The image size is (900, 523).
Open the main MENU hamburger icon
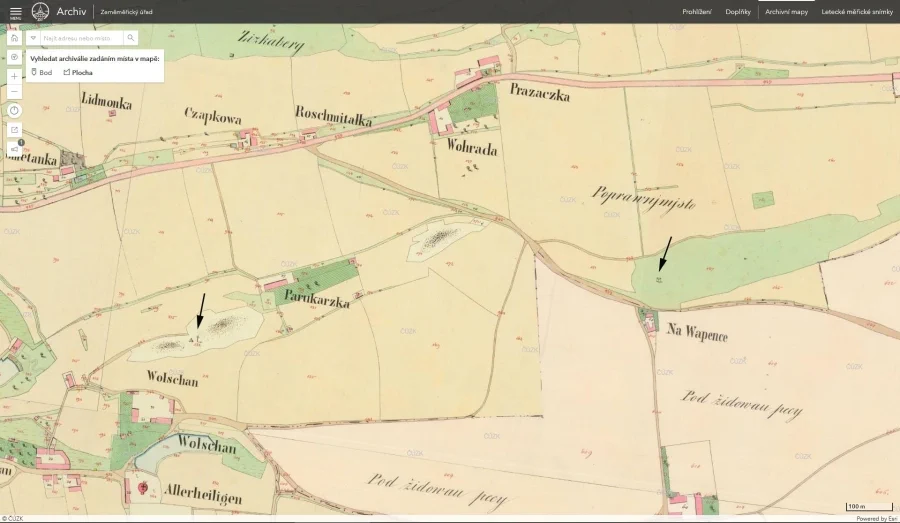pos(15,11)
